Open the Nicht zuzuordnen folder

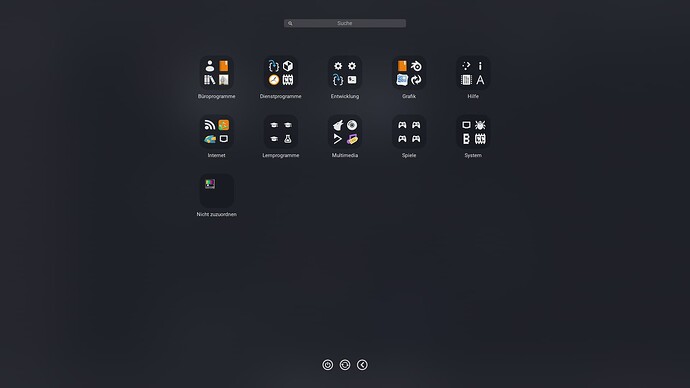(x=217, y=191)
